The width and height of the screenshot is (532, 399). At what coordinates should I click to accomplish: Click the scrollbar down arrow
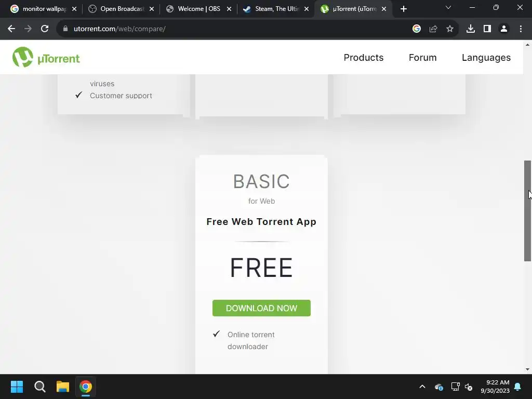[527, 369]
